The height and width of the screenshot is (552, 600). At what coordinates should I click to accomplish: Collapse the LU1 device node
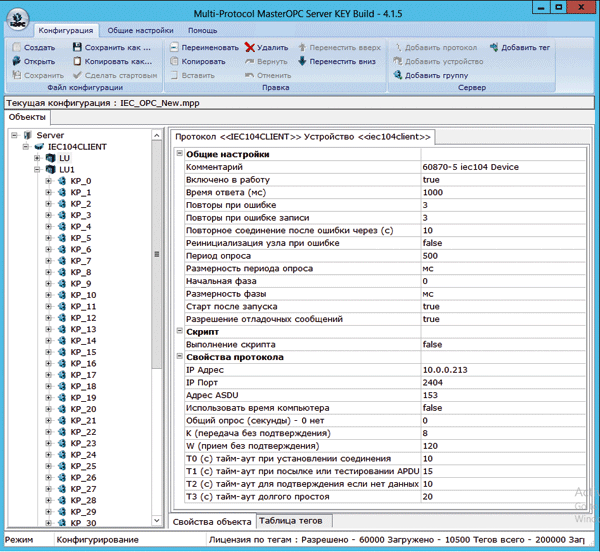(x=37, y=169)
